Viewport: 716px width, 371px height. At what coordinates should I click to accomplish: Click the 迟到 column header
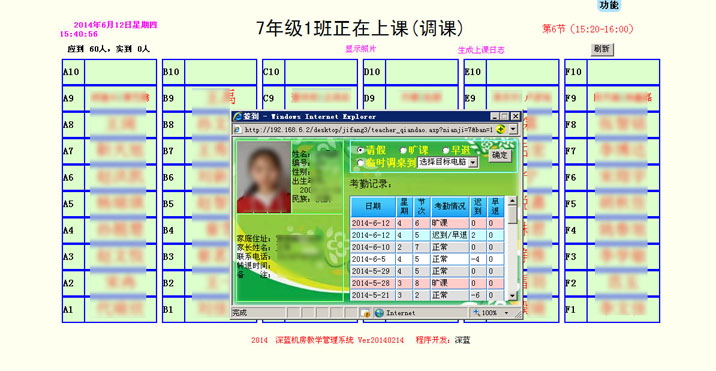[478, 206]
